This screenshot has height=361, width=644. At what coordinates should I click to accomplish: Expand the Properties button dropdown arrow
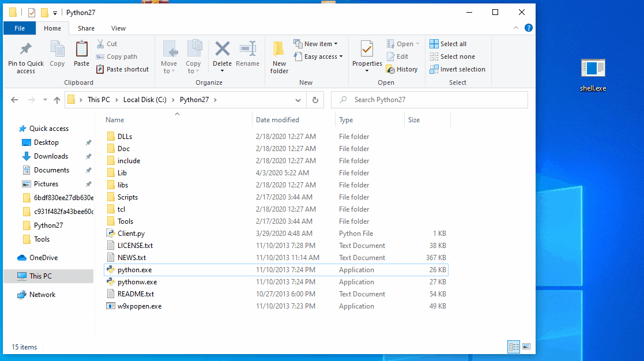[x=367, y=71]
